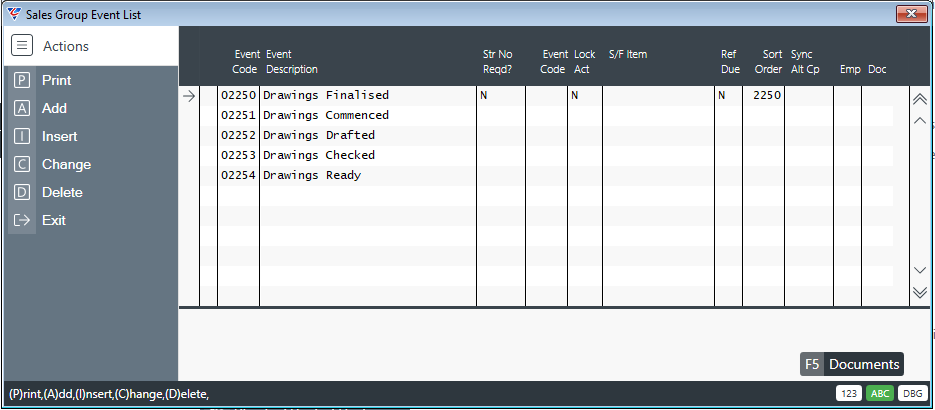
Task: Choose Exit from the Actions menu
Action: (x=54, y=220)
